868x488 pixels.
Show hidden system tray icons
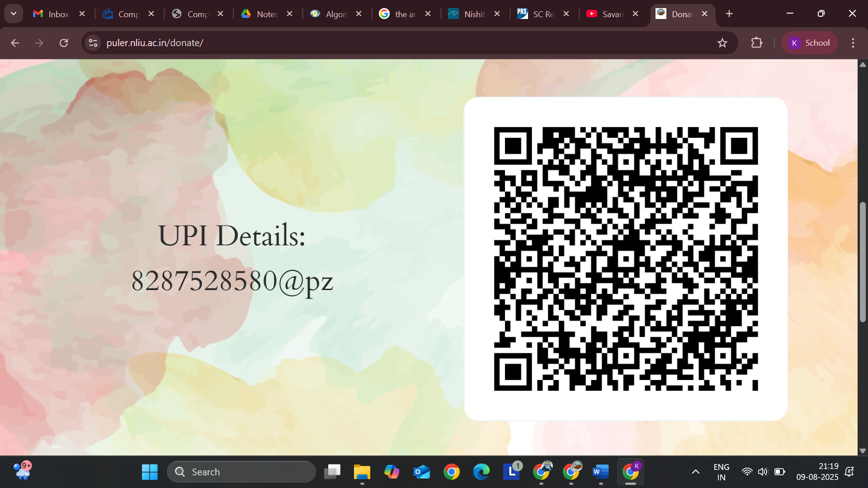click(x=695, y=472)
